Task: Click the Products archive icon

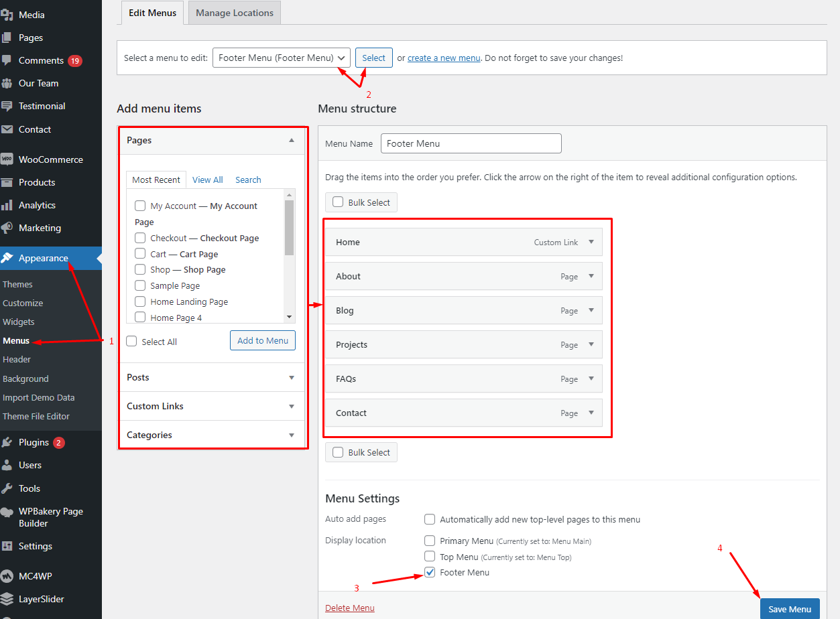Action: [7, 182]
